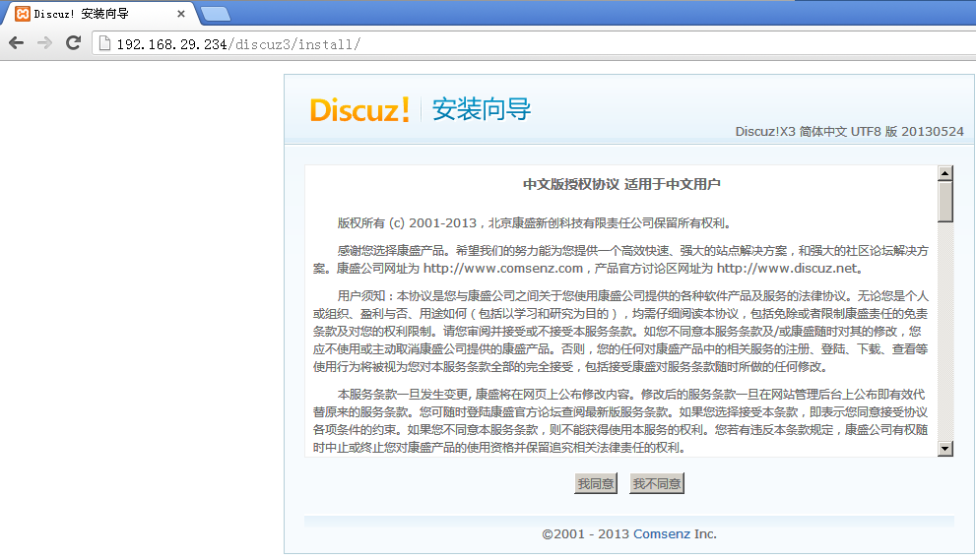Click the license scrollbar up arrow
976x560 pixels.
point(945,173)
